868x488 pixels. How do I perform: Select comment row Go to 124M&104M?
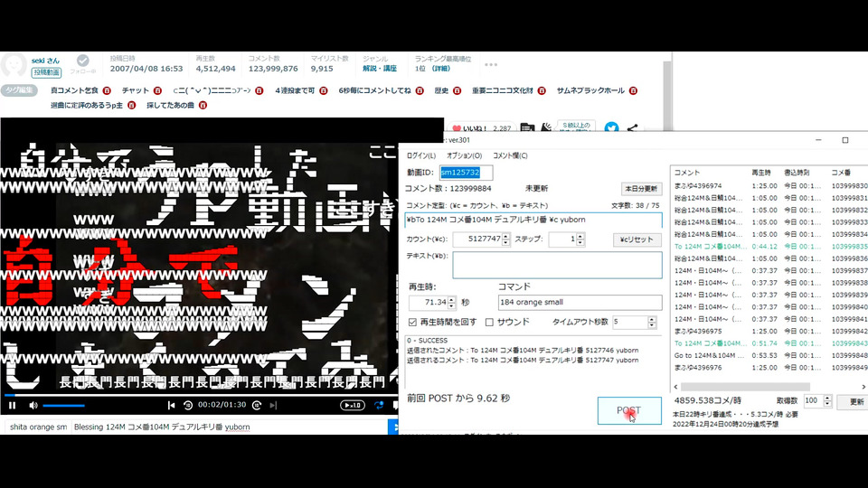[x=769, y=355]
